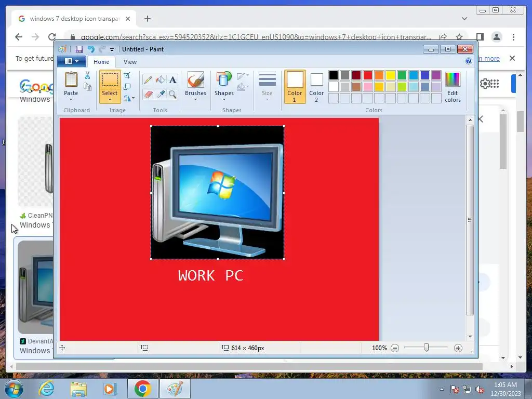
Task: Open a new Chrome tab
Action: pos(147,19)
